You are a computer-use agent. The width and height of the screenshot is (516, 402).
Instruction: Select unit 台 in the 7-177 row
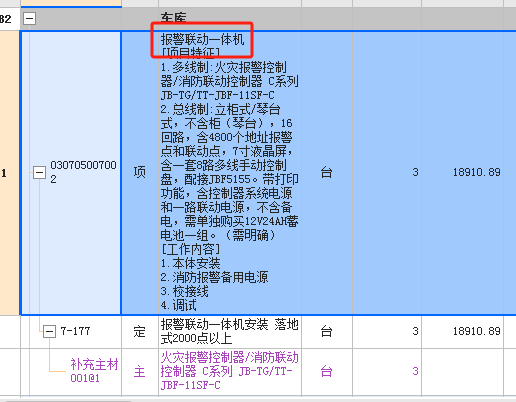pyautogui.click(x=327, y=332)
